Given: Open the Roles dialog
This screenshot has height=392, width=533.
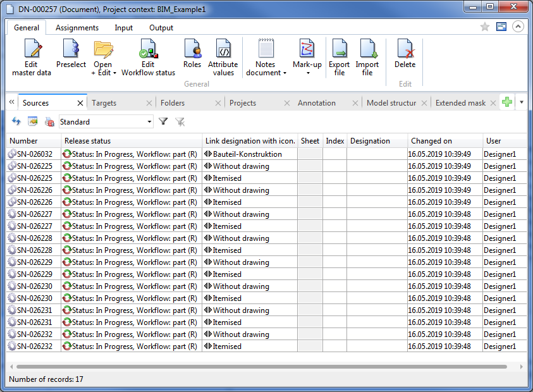Looking at the screenshot, I should [192, 49].
